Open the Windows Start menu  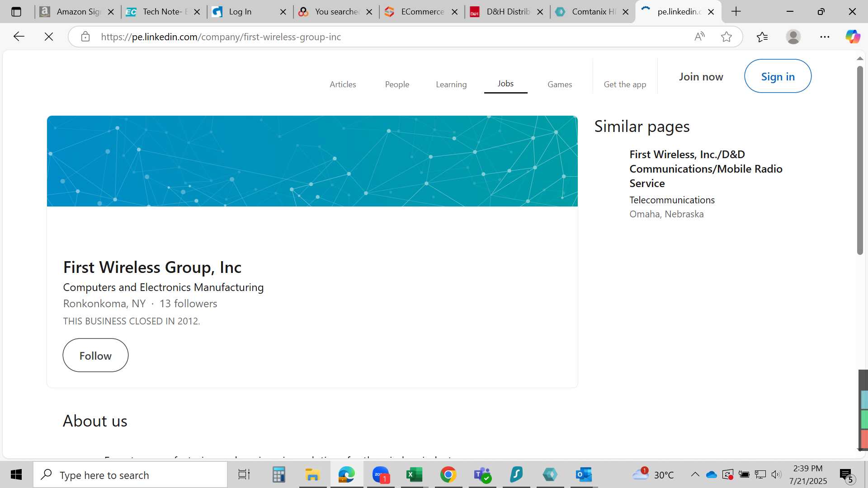coord(16,474)
